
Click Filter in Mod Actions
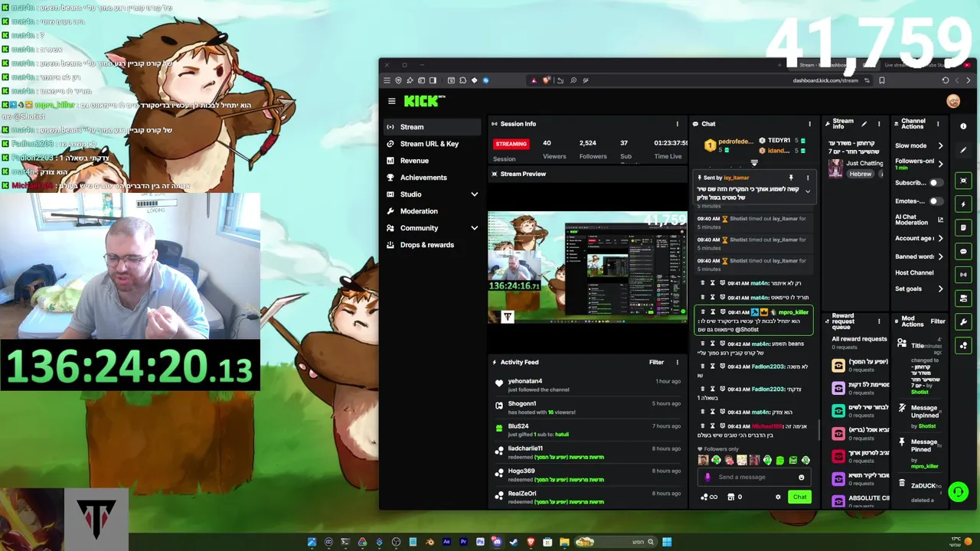coord(938,321)
